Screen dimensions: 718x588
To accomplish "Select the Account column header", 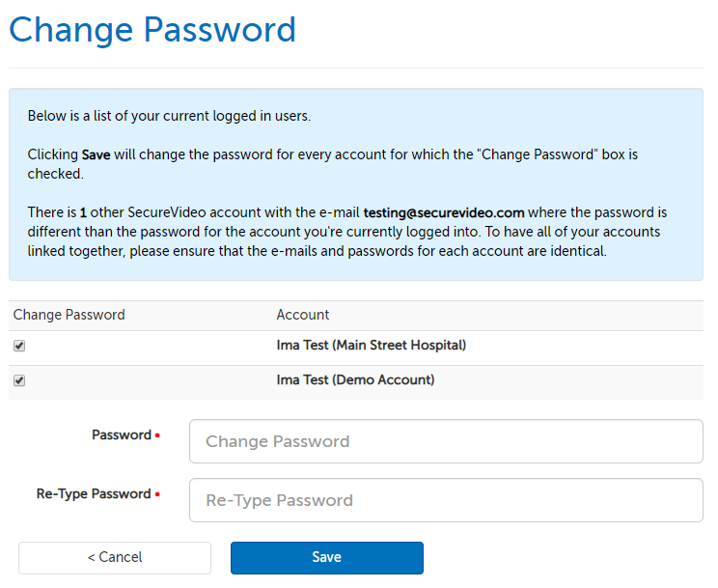I will (x=303, y=315).
